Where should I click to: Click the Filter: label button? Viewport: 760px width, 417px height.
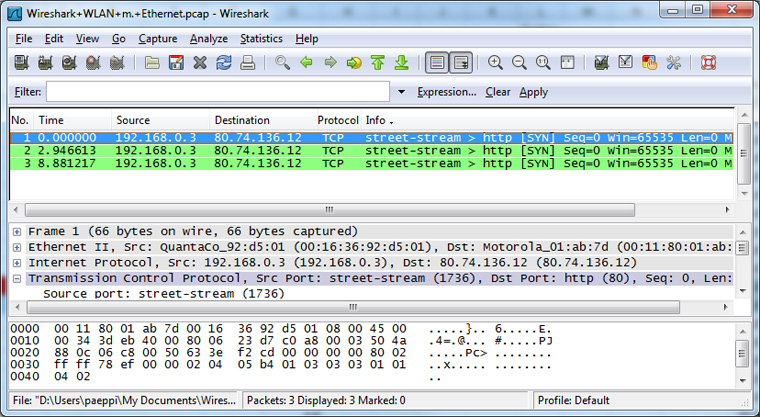[28, 92]
